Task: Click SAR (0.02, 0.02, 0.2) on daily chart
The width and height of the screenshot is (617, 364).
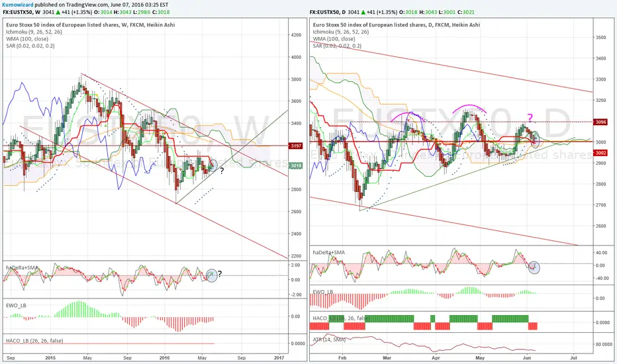Action: pyautogui.click(x=337, y=46)
